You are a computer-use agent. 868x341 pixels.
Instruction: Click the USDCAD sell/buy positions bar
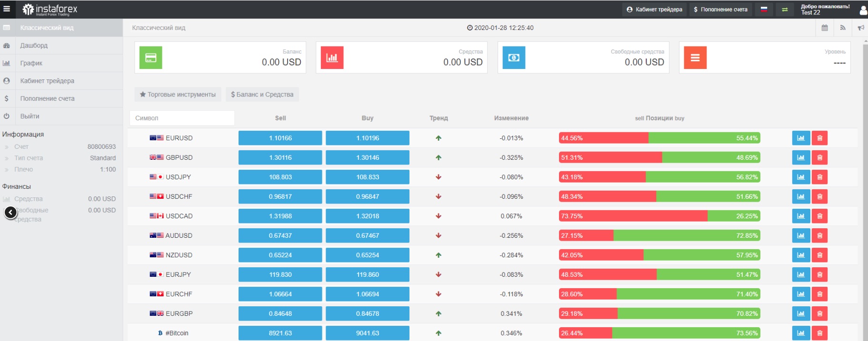click(x=659, y=216)
